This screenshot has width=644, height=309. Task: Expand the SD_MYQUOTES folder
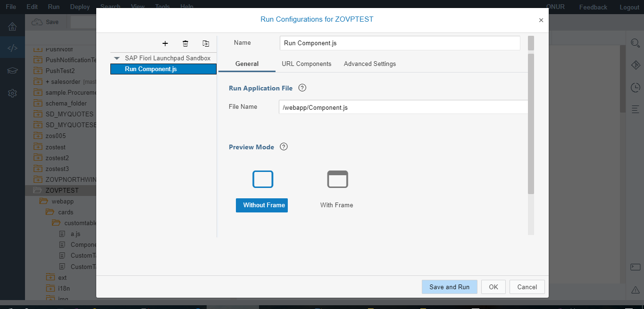coord(38,114)
